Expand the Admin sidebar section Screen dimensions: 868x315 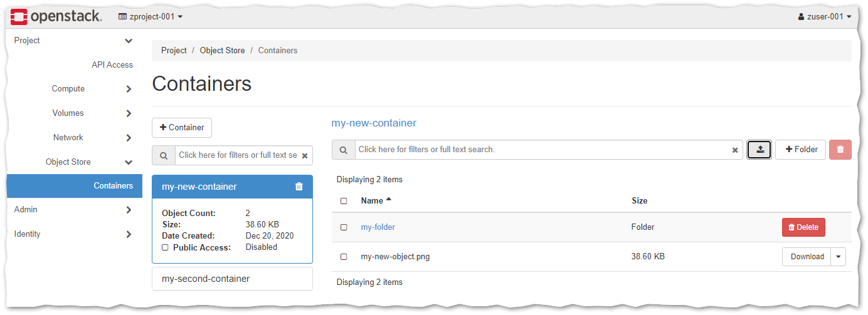[75, 210]
